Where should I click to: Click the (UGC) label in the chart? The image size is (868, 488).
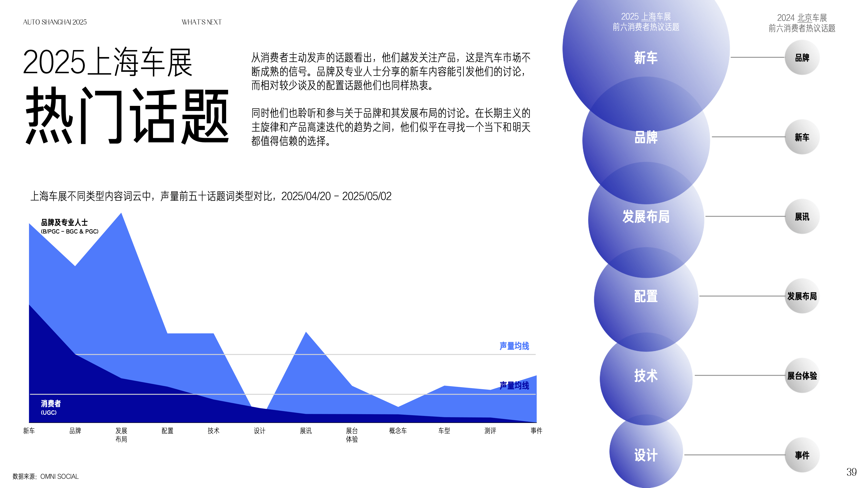49,413
